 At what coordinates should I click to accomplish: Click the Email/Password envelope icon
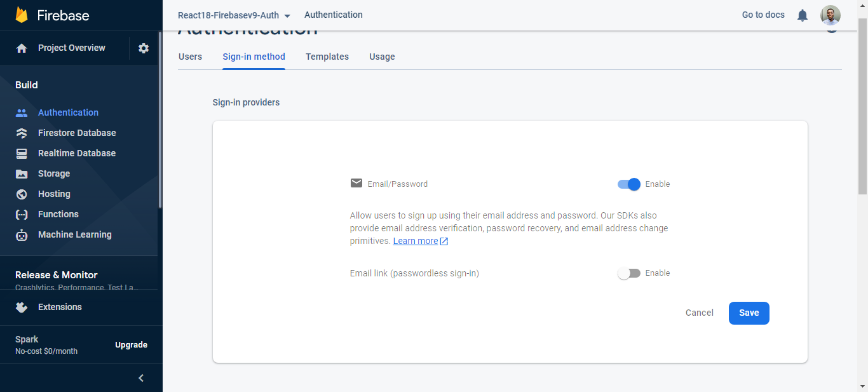coord(356,183)
